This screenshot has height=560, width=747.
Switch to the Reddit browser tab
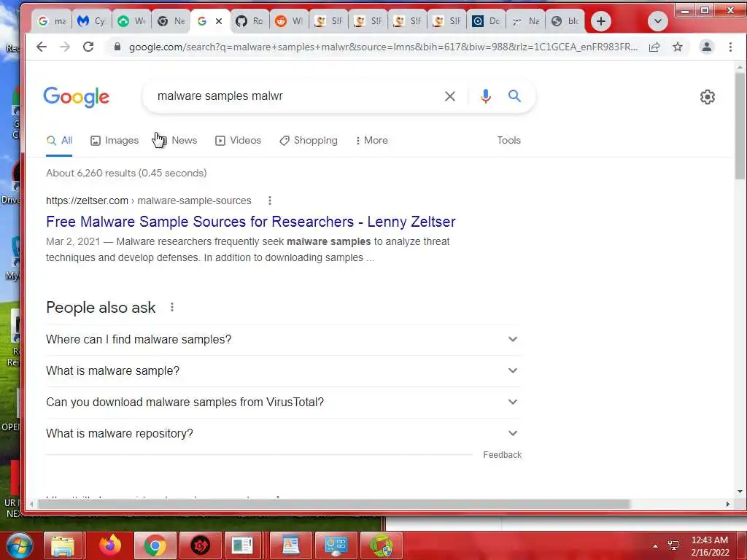click(x=289, y=21)
